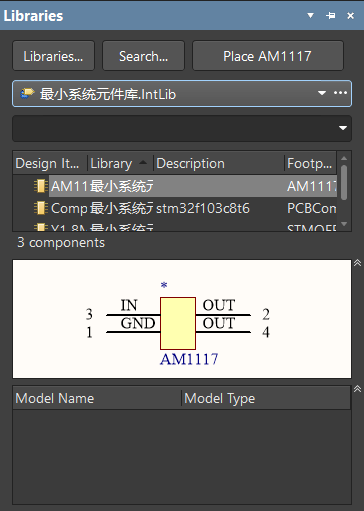
Task: Click the AM1117 symbol preview
Action: tap(182, 319)
